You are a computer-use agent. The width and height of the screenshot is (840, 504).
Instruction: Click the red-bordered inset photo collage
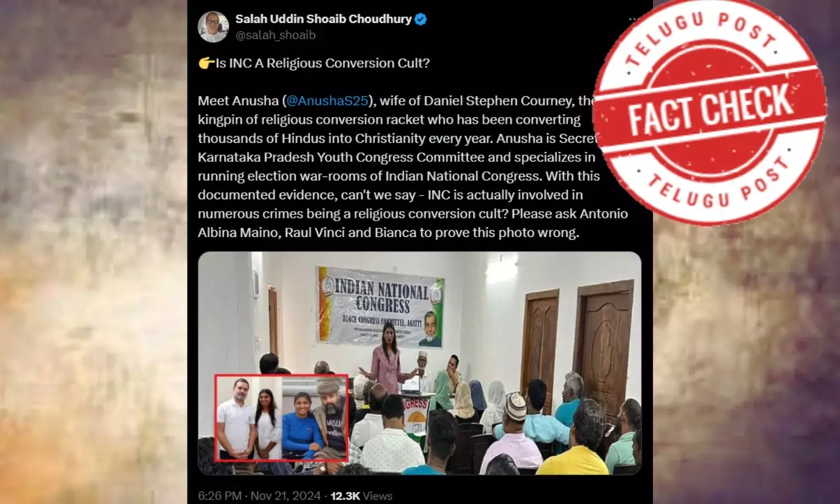[x=282, y=418]
